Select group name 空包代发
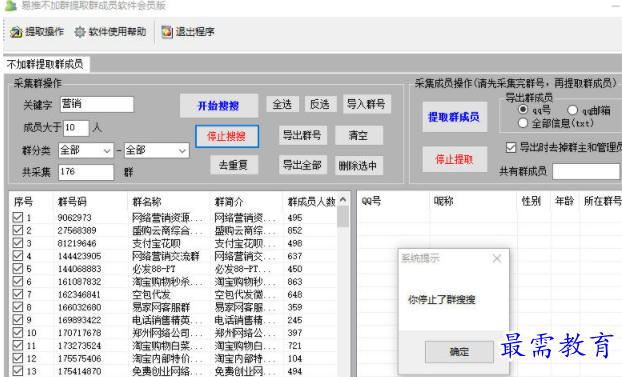This screenshot has width=622, height=377. [152, 294]
